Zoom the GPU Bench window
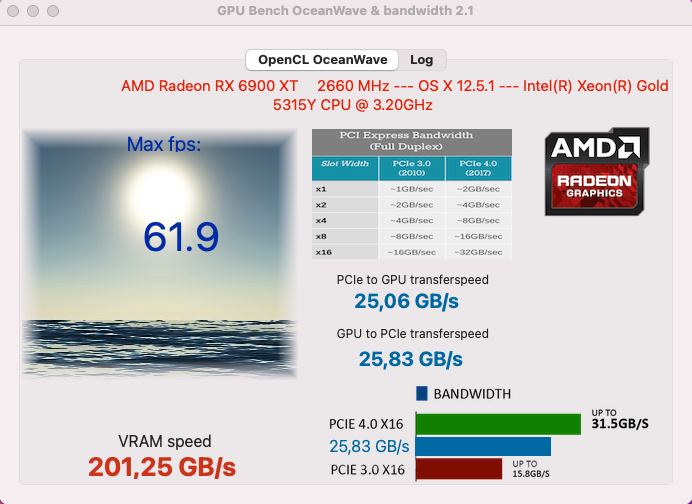This screenshot has width=692, height=504. point(53,11)
